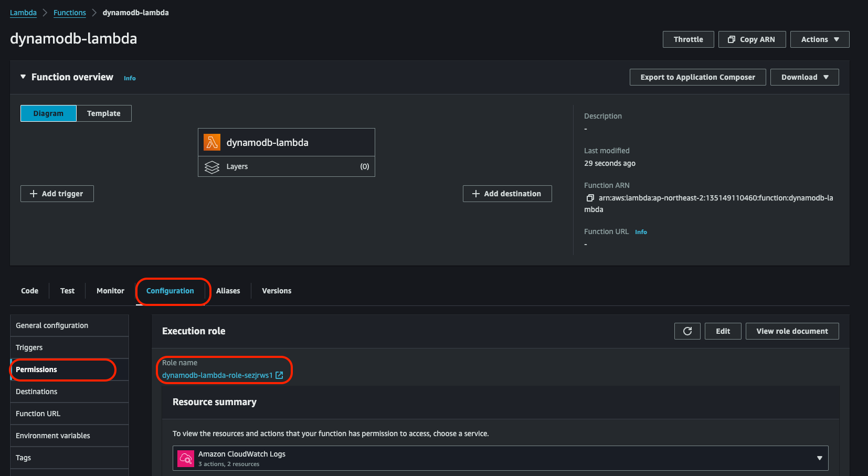Viewport: 868px width, 476px height.
Task: Click the Edit execution role button
Action: tap(723, 331)
